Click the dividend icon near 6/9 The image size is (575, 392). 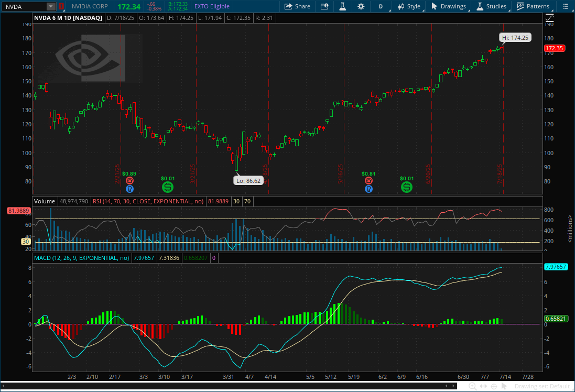pos(406,188)
